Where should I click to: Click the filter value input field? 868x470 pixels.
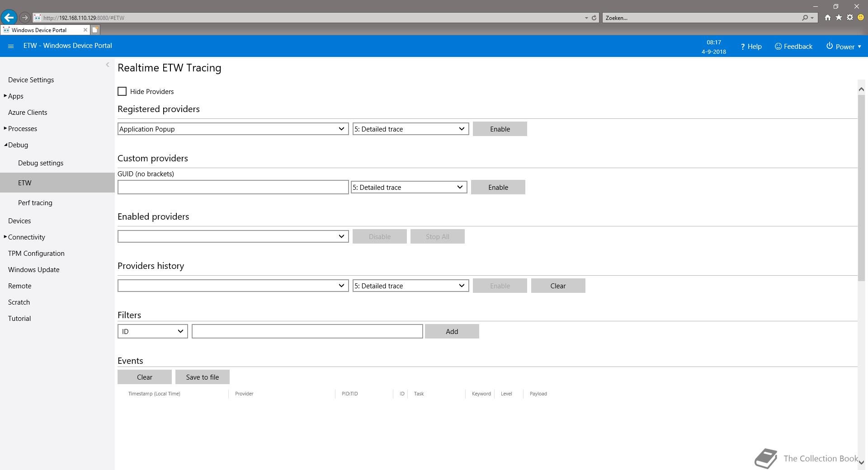tap(307, 331)
